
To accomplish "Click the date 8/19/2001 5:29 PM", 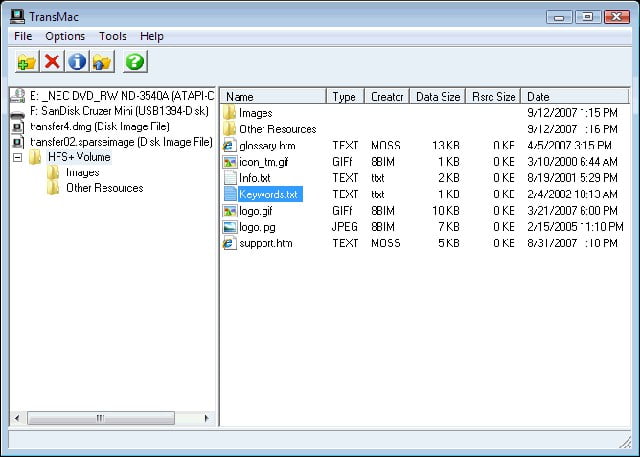I will coord(572,178).
